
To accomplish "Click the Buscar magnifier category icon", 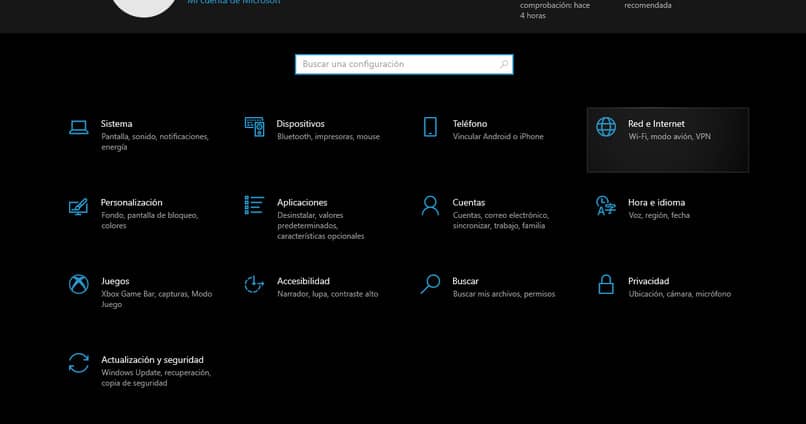I will pyautogui.click(x=430, y=285).
